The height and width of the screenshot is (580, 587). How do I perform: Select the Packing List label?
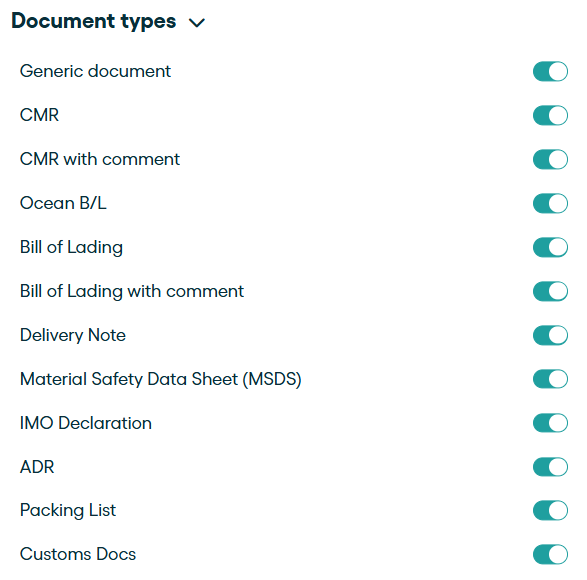click(68, 510)
